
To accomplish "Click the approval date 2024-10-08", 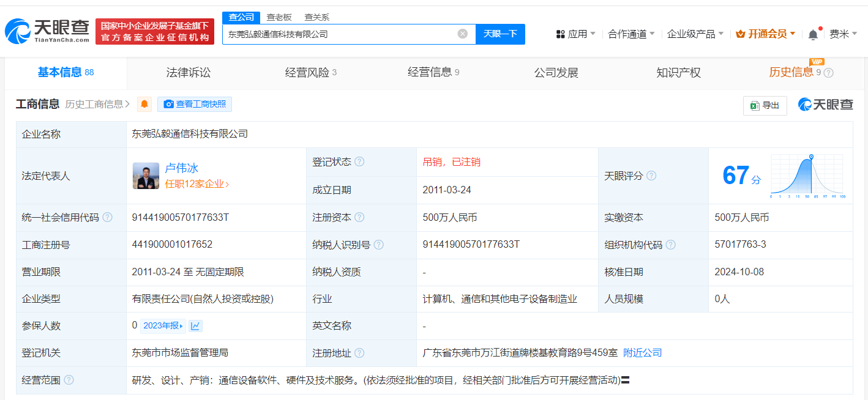I will click(x=739, y=272).
